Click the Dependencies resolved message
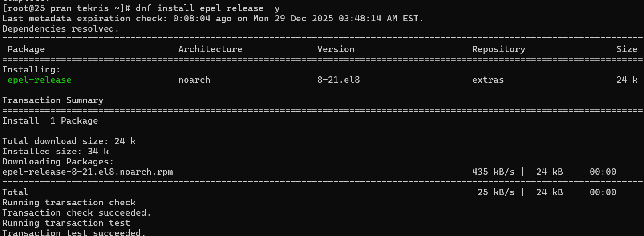This screenshot has width=644, height=236. [61, 29]
